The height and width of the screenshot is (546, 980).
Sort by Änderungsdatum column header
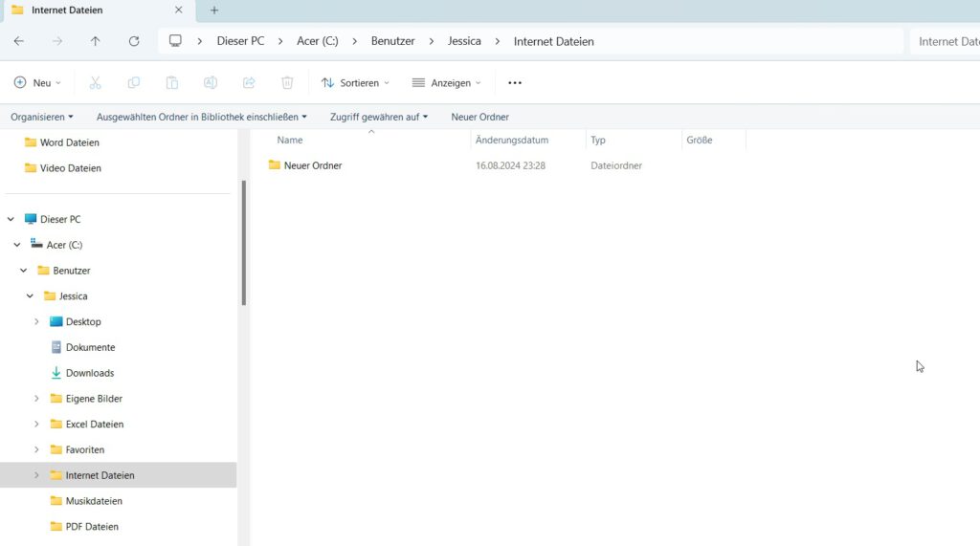click(x=512, y=140)
